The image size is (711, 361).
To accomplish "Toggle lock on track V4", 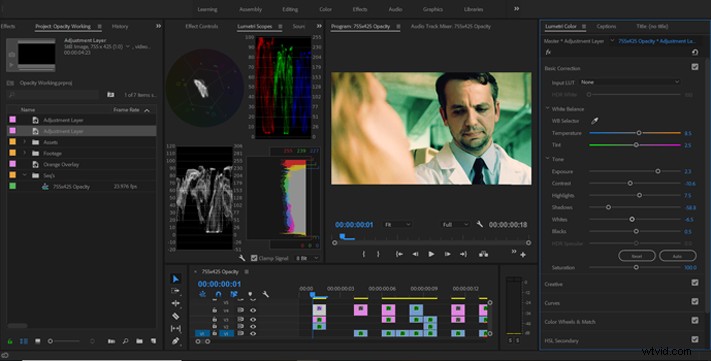I will coord(214,310).
